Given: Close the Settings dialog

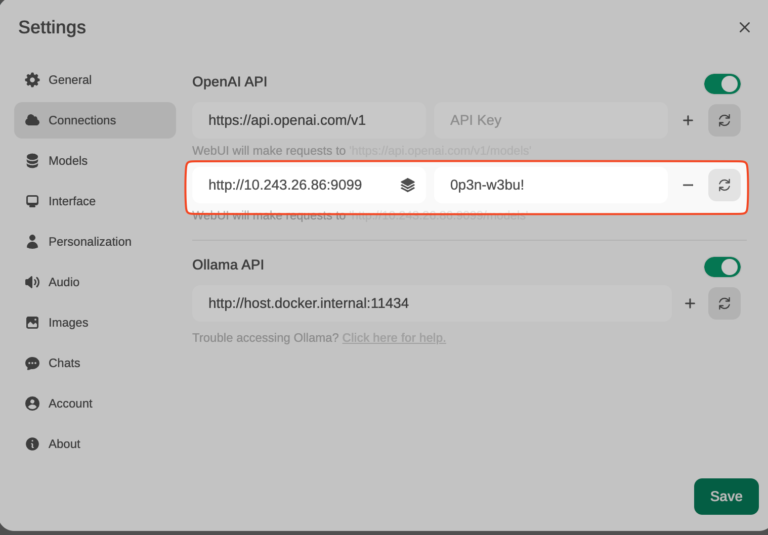Looking at the screenshot, I should [x=744, y=27].
